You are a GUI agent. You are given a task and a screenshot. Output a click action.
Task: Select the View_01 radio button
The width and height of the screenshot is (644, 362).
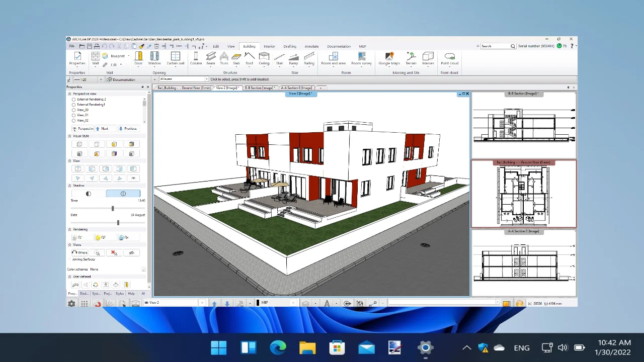pos(73,115)
